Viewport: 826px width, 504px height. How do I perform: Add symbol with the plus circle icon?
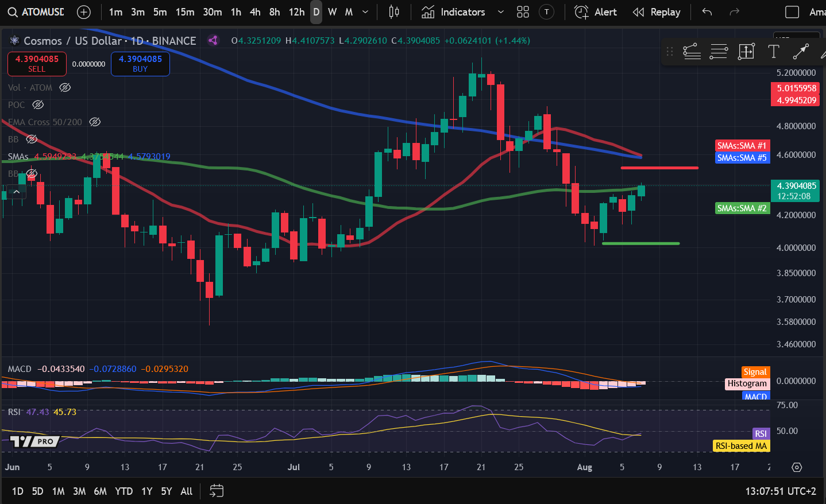click(x=84, y=12)
